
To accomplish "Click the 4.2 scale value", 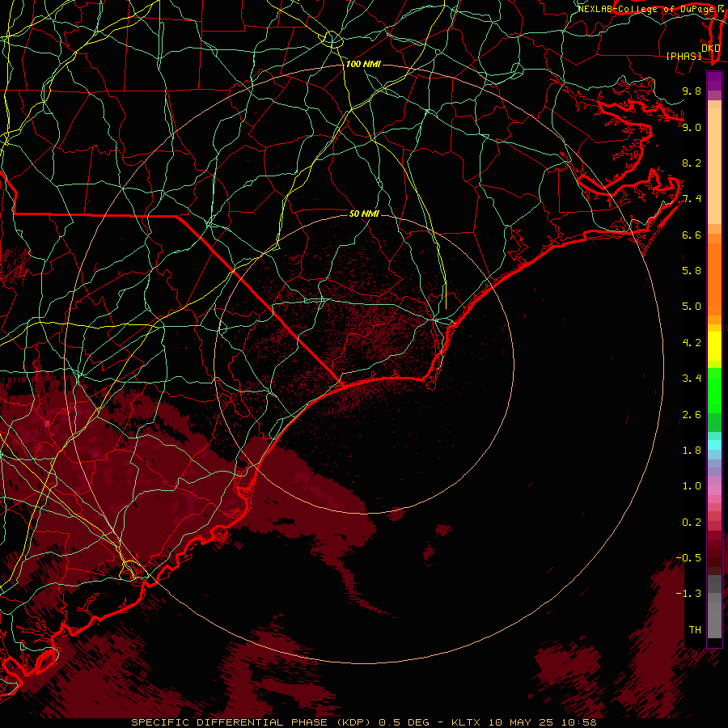I will tap(692, 343).
